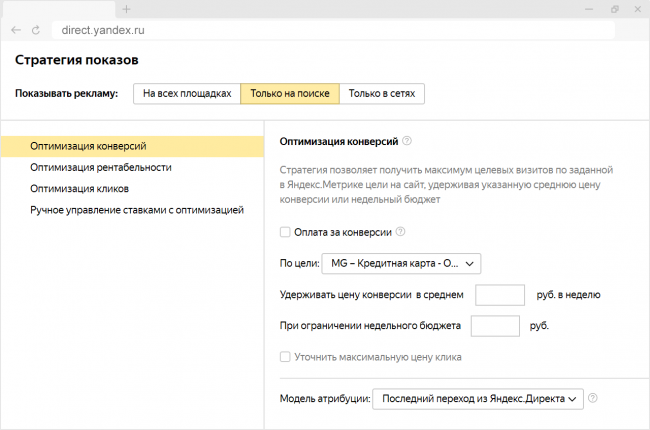Toggle Уточнить максимальную цену клика checkbox

click(286, 357)
